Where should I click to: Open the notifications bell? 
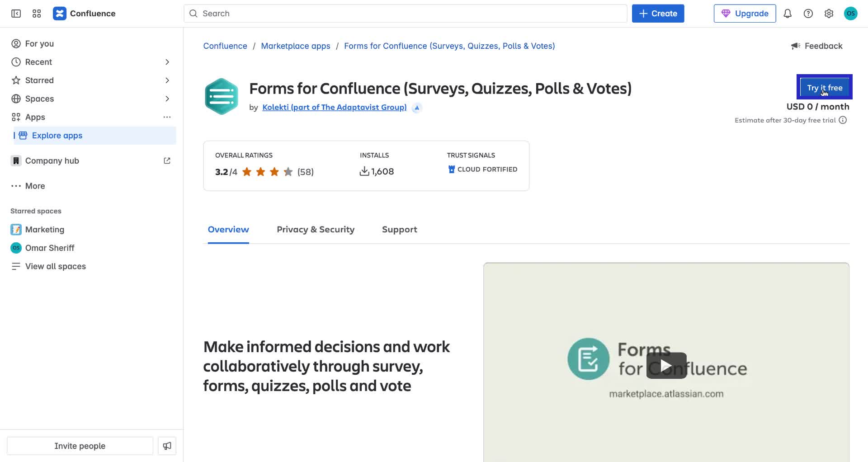[788, 14]
